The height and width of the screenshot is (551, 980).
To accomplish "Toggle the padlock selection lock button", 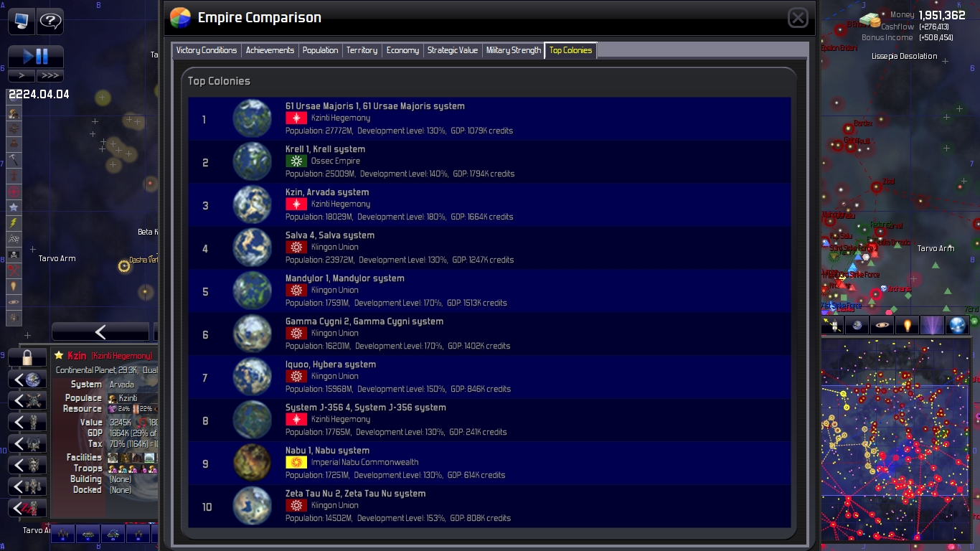I will [27, 357].
